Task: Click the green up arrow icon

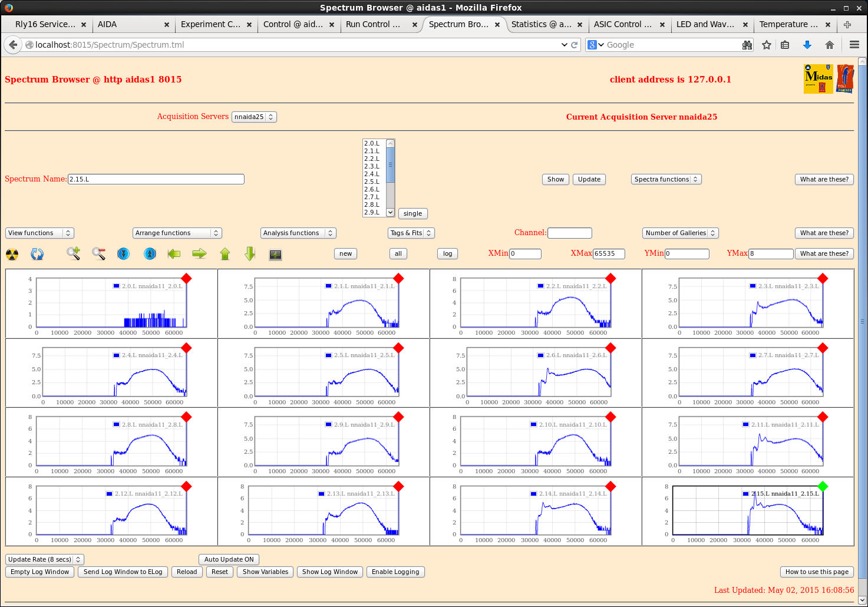Action: (225, 254)
